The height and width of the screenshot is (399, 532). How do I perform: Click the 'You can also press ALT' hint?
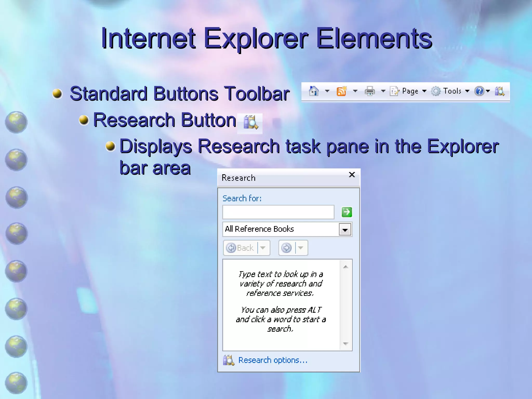281,319
